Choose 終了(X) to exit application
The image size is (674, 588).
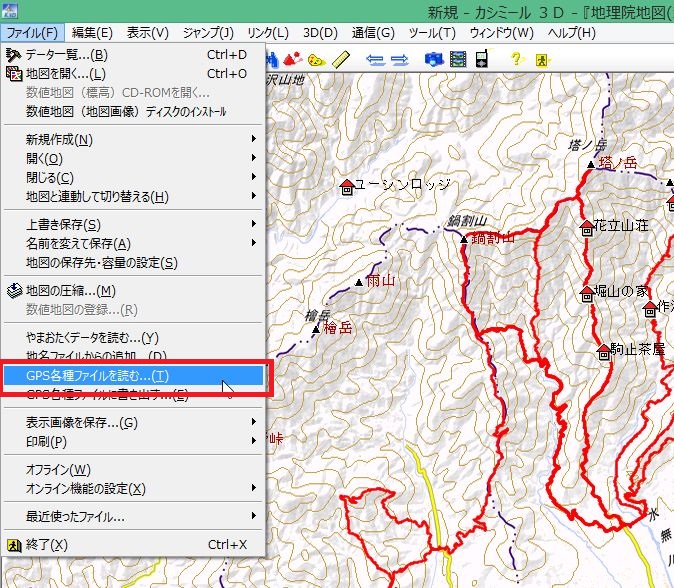click(133, 545)
